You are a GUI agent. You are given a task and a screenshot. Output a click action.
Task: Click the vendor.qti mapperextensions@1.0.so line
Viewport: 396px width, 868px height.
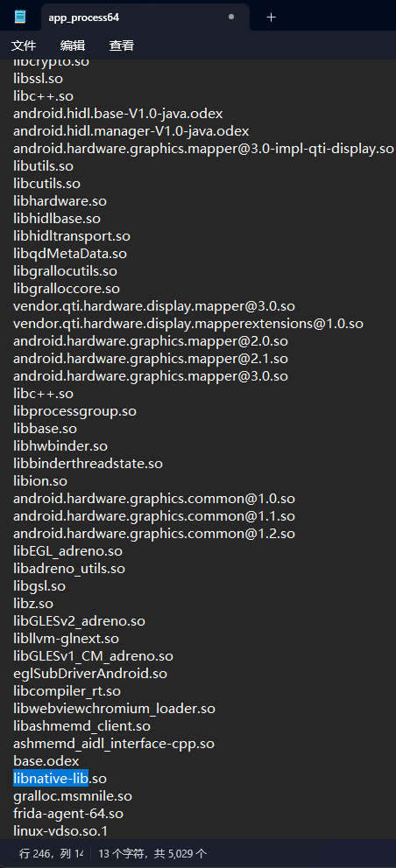[188, 324]
